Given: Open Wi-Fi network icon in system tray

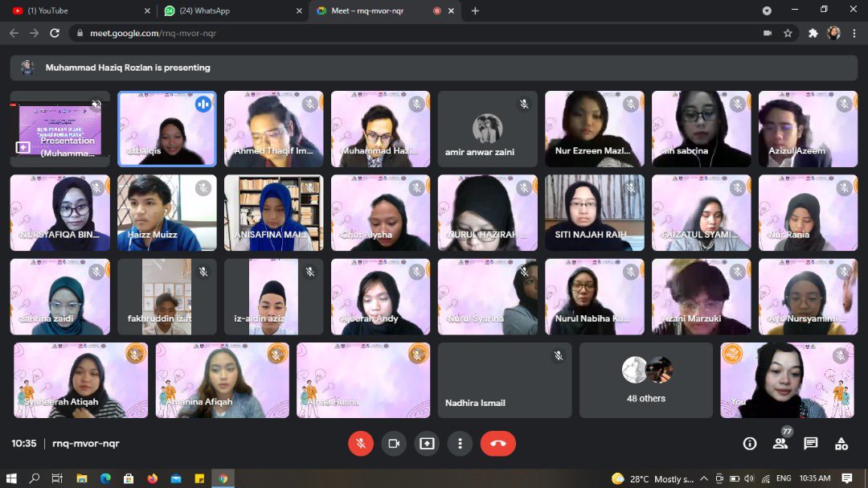Looking at the screenshot, I should [x=766, y=478].
